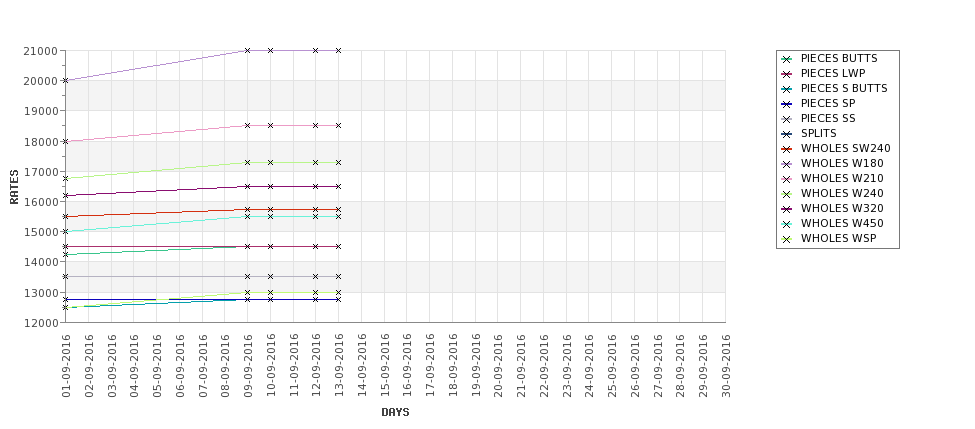The width and height of the screenshot is (975, 429).
Task: Click the '13-09-2016' date label
Action: pyautogui.click(x=339, y=366)
